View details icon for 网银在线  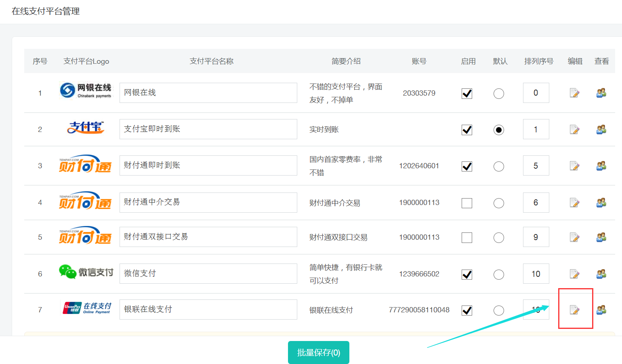point(601,93)
